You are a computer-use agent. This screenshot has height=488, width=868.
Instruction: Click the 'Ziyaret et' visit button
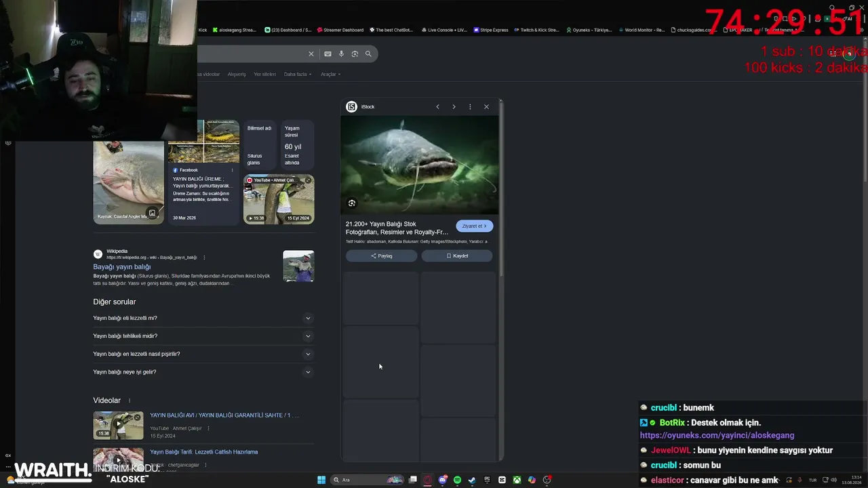click(475, 226)
